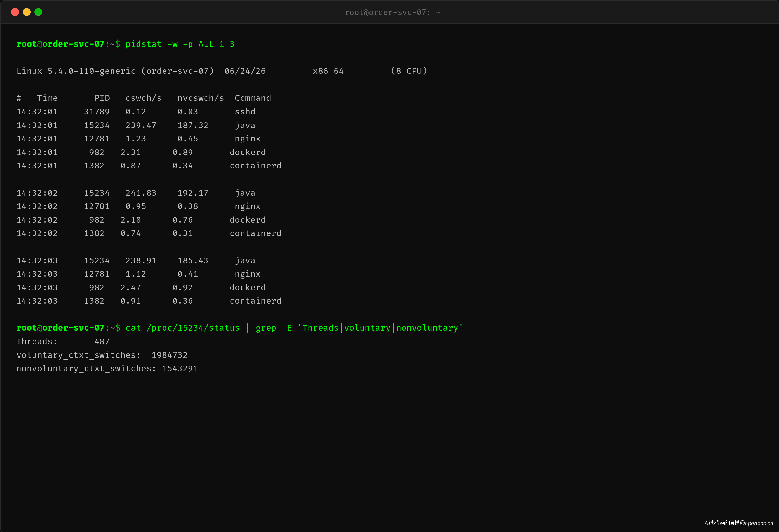Viewport: 779px width, 532px height.
Task: Click the containerd value 0.87
Action: coord(131,166)
